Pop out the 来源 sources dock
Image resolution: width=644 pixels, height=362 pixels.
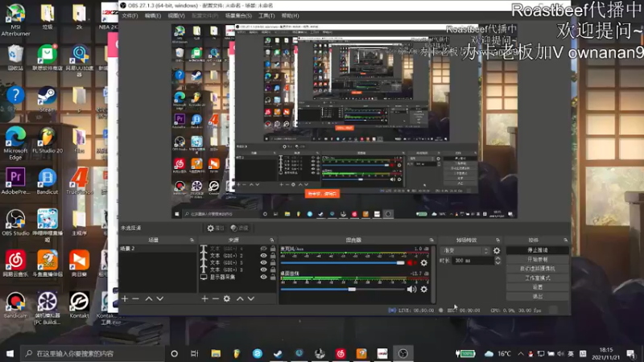[x=271, y=240]
